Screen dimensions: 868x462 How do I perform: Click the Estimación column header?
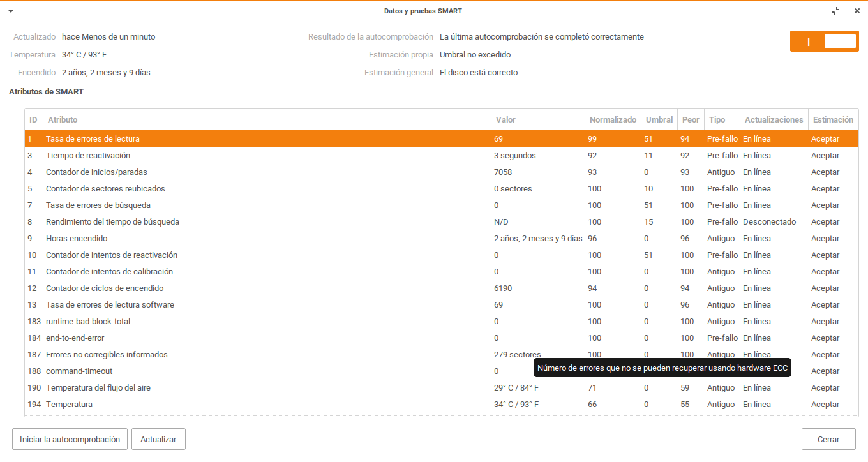[833, 120]
